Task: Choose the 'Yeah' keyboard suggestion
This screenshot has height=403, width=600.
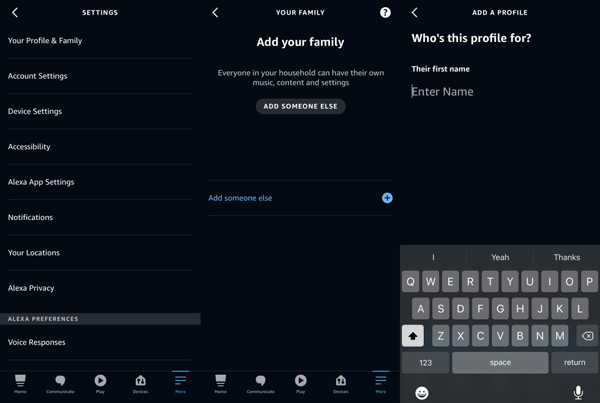Action: click(x=500, y=257)
